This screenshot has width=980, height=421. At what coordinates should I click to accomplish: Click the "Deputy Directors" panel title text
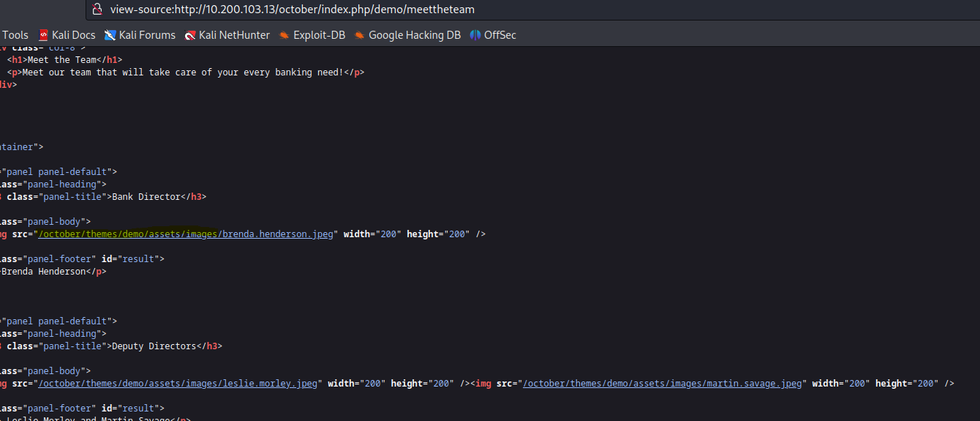coord(154,346)
